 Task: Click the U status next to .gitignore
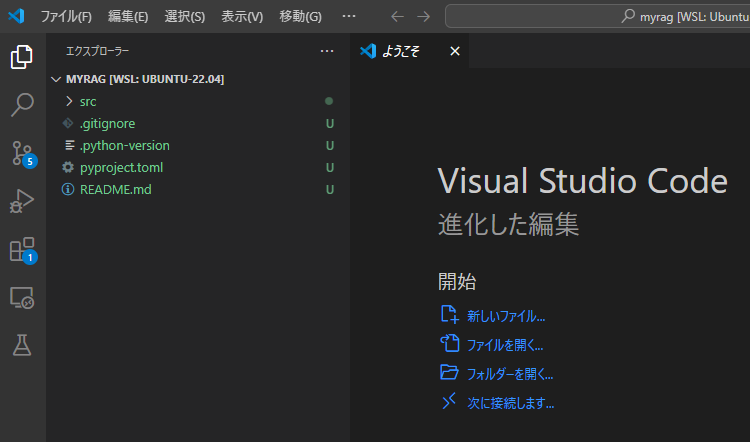[x=330, y=123]
